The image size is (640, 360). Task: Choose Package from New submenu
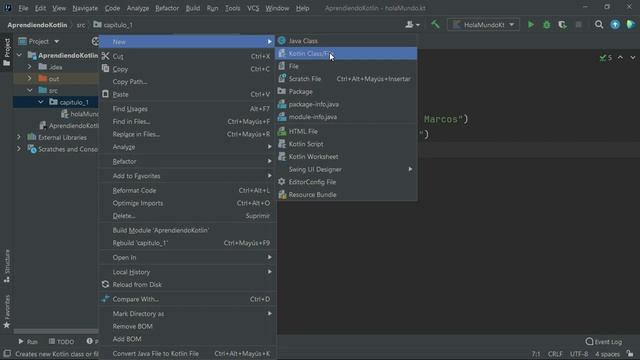(x=347, y=91)
